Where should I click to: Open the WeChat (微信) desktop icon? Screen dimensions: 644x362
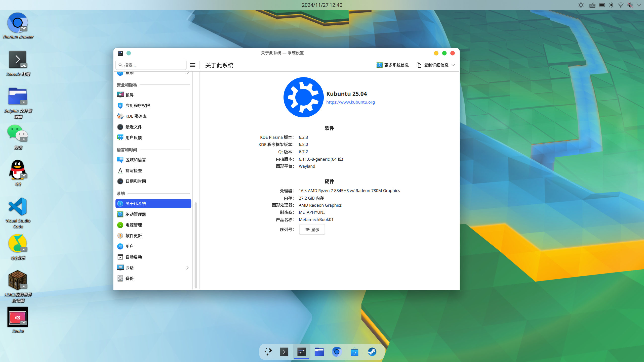tap(18, 133)
